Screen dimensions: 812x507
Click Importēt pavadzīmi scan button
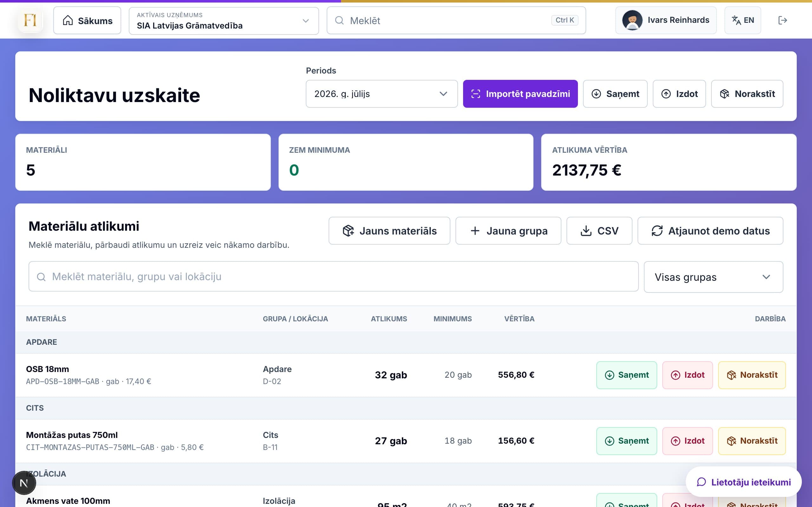click(x=520, y=94)
